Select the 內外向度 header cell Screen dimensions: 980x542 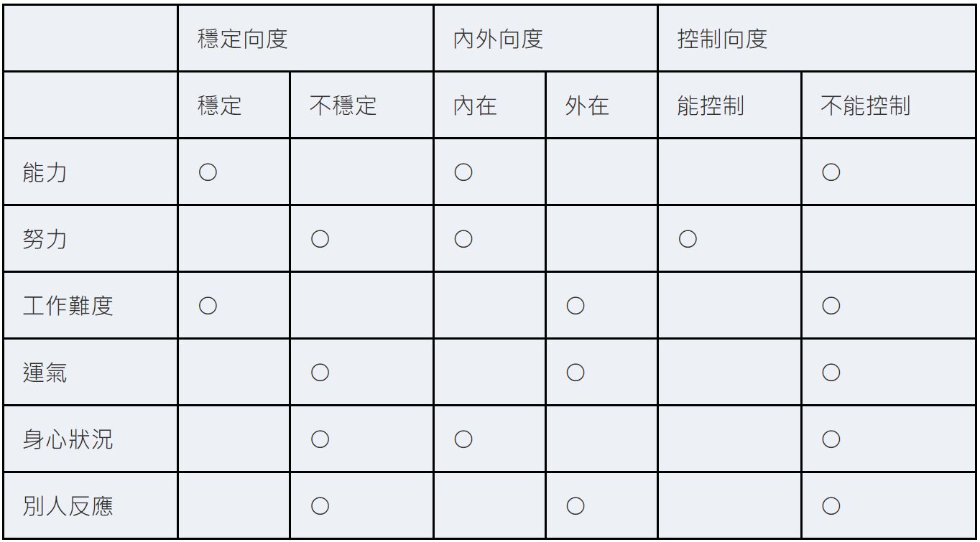click(498, 39)
